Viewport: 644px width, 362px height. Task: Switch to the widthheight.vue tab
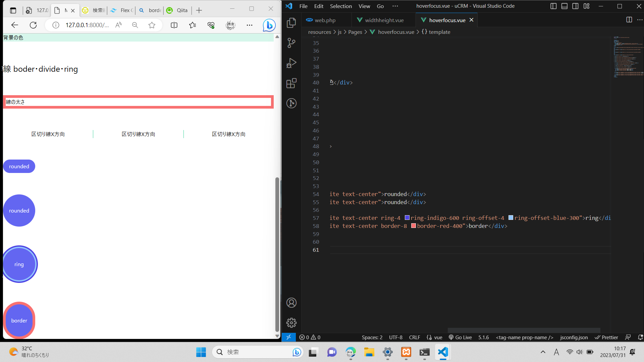384,20
